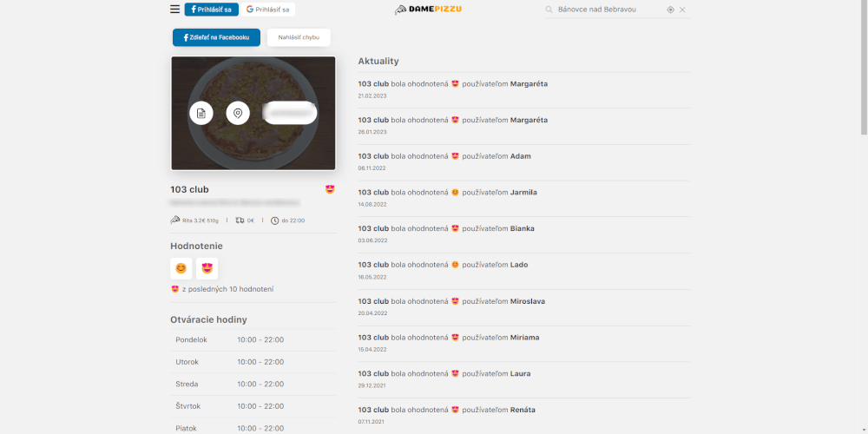
Task: Clear the city search field with X
Action: pos(682,10)
